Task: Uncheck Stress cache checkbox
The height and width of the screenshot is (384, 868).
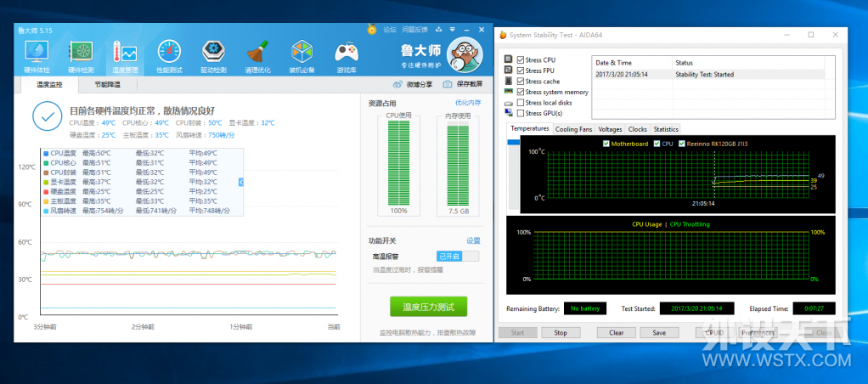Action: pos(521,82)
